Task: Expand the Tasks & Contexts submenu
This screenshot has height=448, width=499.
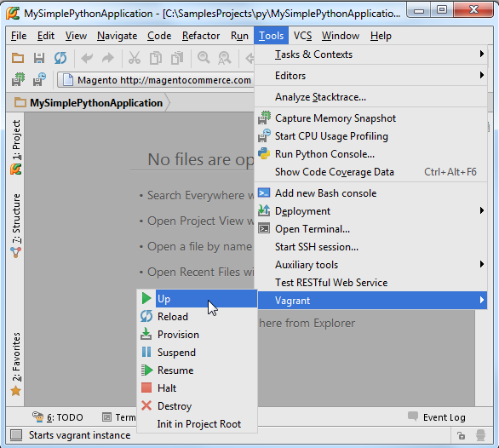Action: [371, 55]
